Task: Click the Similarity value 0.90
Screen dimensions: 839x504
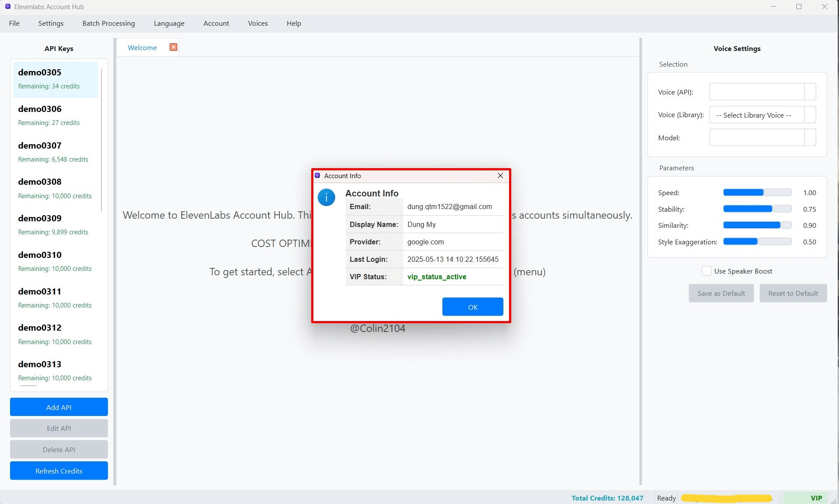Action: pos(809,225)
